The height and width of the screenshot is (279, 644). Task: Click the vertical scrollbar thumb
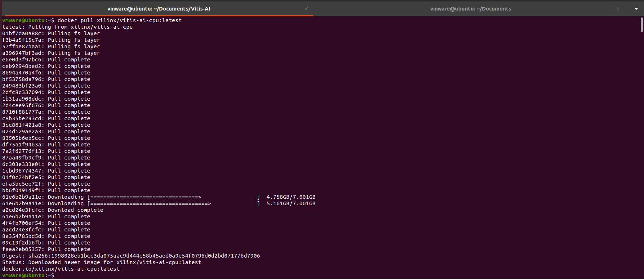point(641,25)
